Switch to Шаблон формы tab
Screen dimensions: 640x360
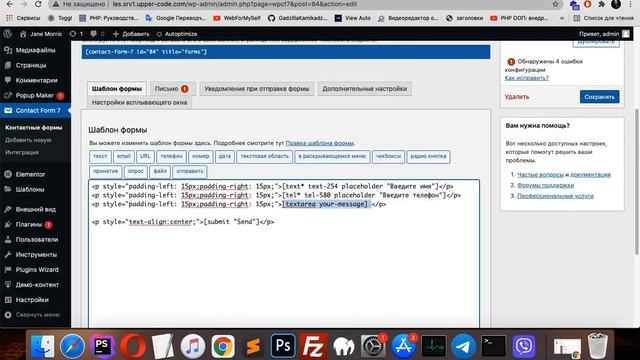pyautogui.click(x=117, y=89)
